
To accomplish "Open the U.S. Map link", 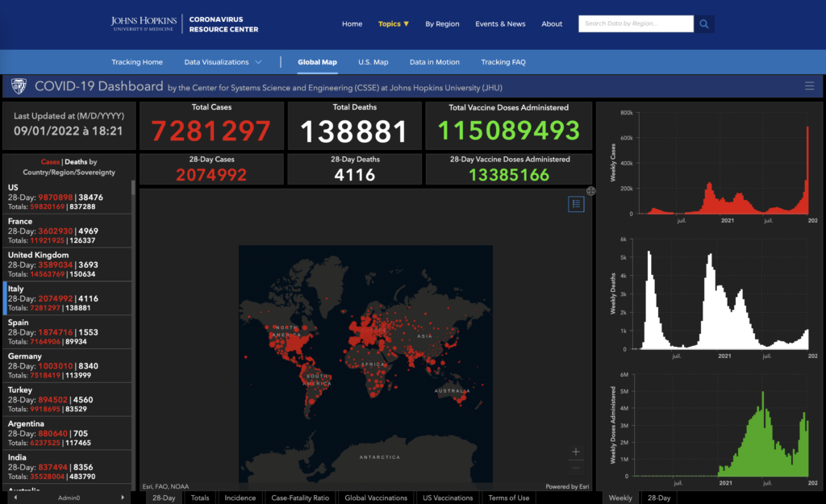I will pyautogui.click(x=373, y=62).
